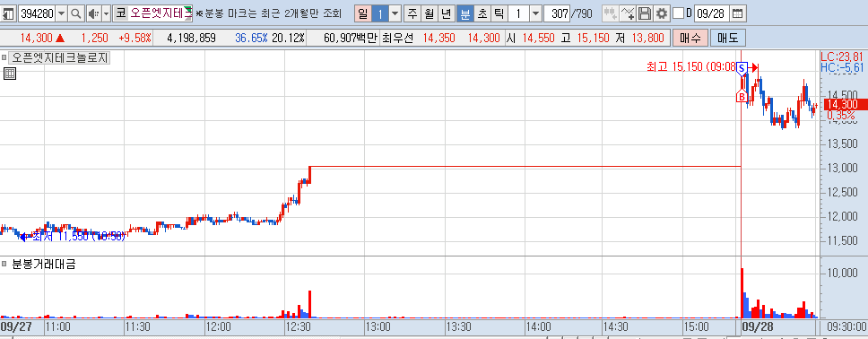
Task: Click the sound speaker icon
Action: (x=93, y=13)
